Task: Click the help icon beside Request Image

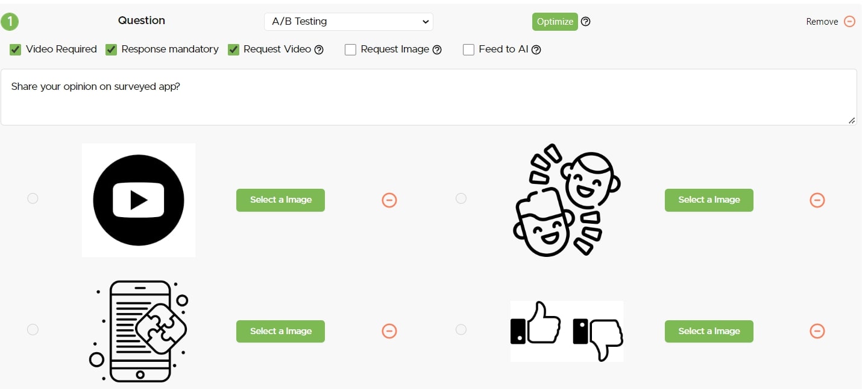Action: tap(438, 50)
